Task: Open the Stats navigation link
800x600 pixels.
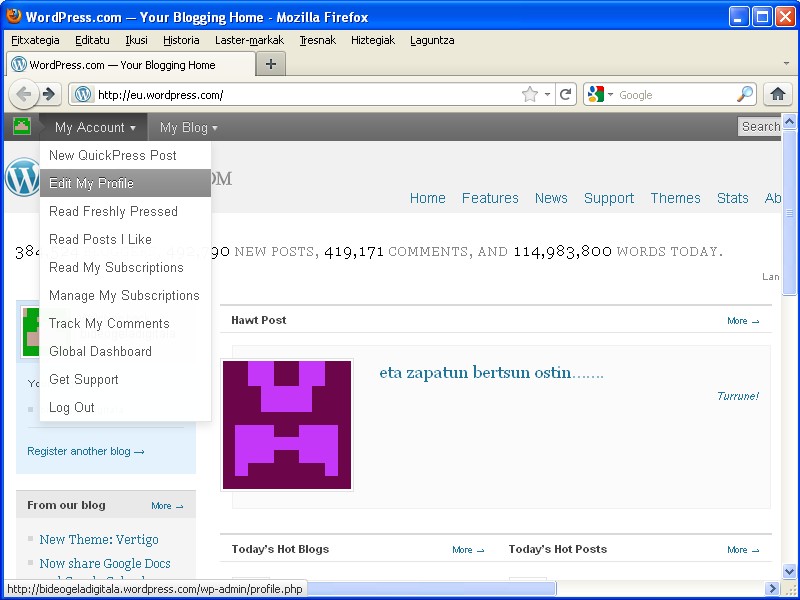Action: point(732,198)
